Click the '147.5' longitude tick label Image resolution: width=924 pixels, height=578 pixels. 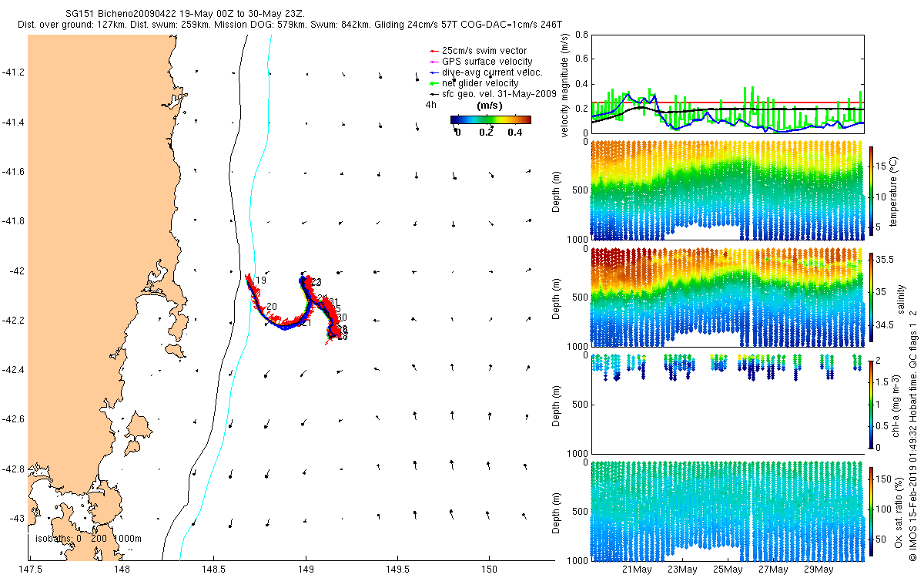click(x=30, y=570)
